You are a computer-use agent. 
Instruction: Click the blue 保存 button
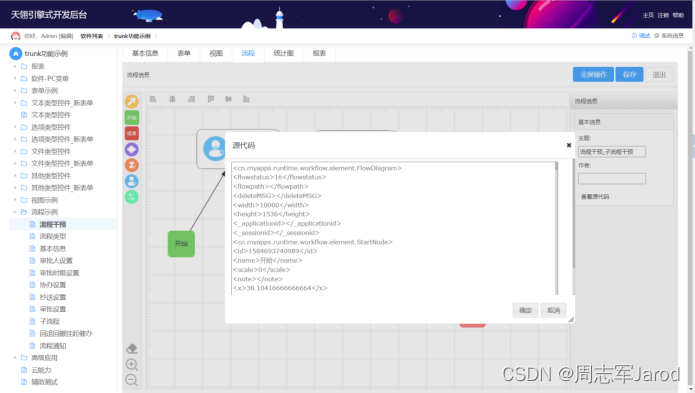[x=629, y=74]
